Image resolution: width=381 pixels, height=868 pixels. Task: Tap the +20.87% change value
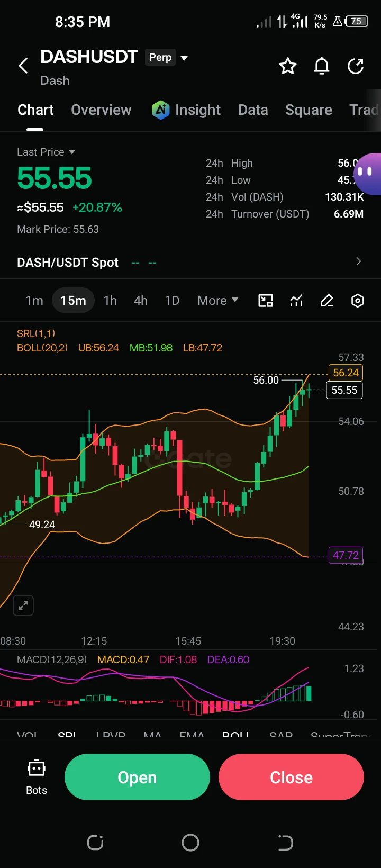pos(97,207)
